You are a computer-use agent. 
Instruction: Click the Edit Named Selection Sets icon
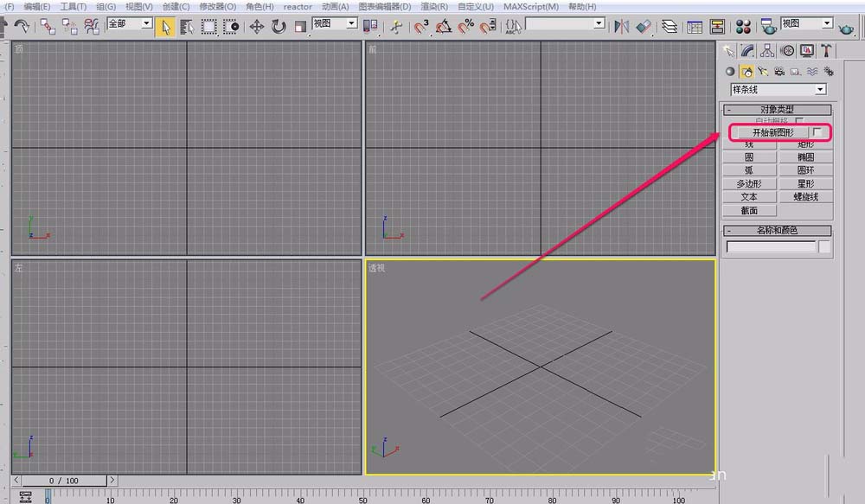coord(513,27)
